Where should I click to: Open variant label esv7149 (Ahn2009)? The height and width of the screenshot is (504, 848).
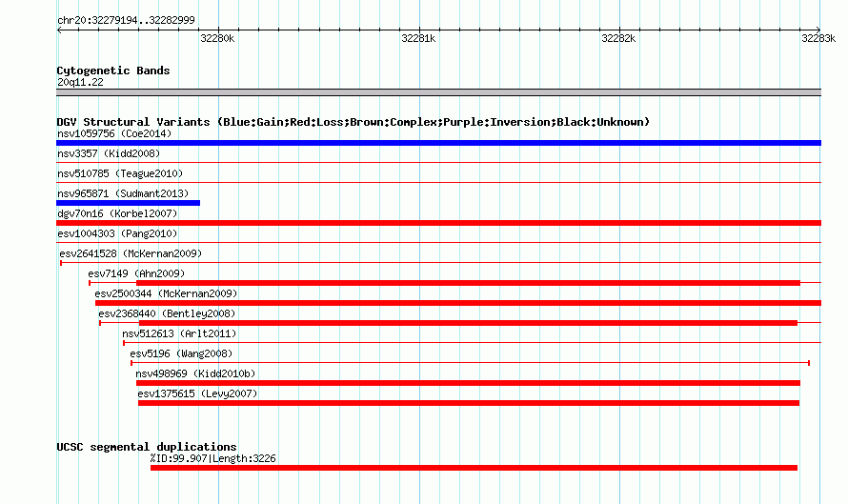click(136, 273)
